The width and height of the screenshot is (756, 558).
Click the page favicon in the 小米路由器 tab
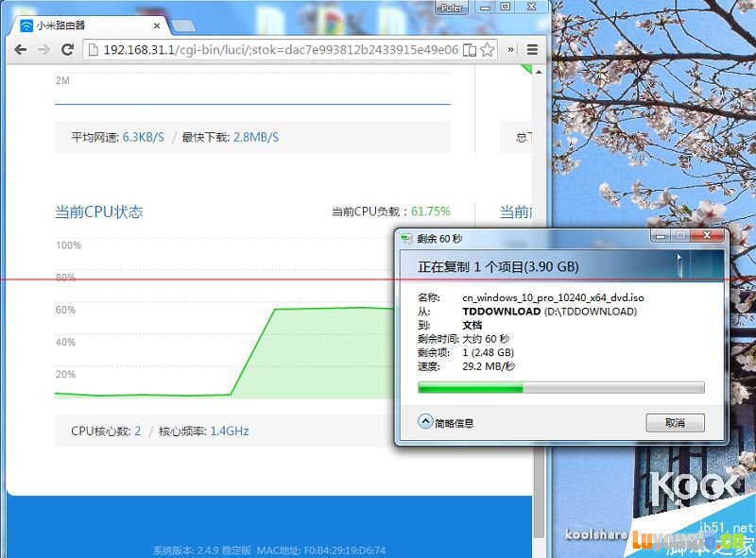pos(26,26)
